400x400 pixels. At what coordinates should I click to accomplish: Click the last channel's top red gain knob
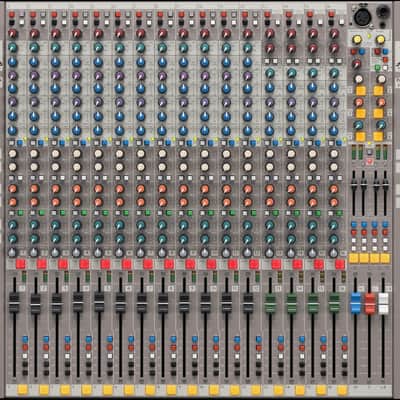334,34
